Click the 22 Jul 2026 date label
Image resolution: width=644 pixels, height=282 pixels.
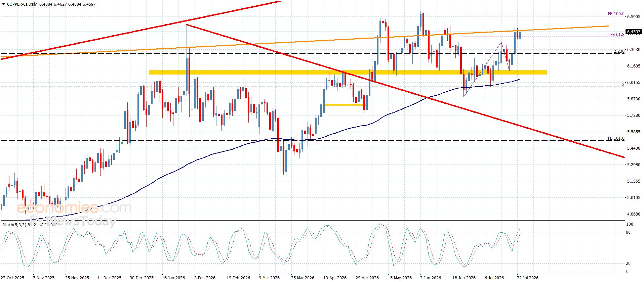[528, 278]
